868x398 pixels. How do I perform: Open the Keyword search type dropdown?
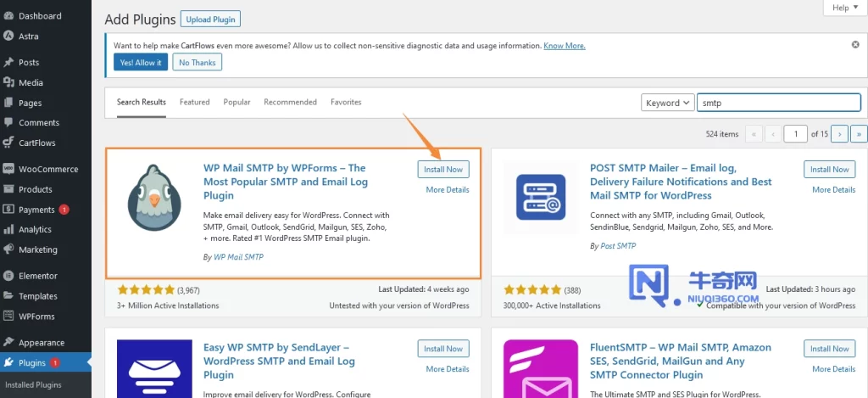[668, 103]
